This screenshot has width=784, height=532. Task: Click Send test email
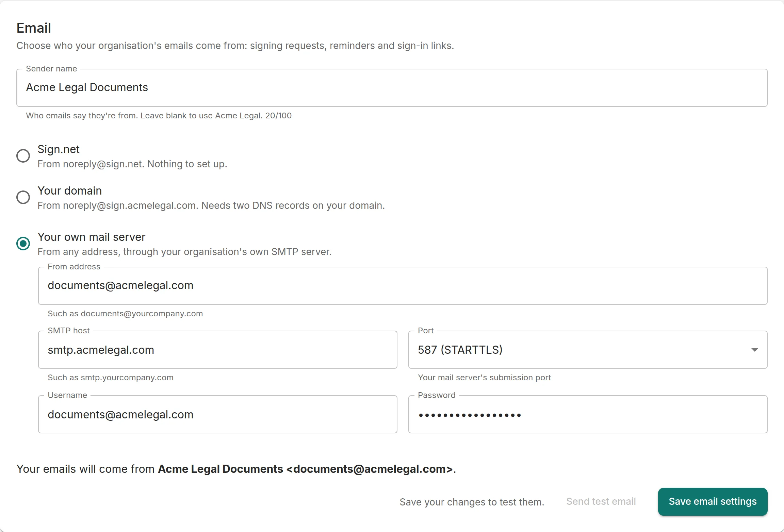(x=601, y=502)
